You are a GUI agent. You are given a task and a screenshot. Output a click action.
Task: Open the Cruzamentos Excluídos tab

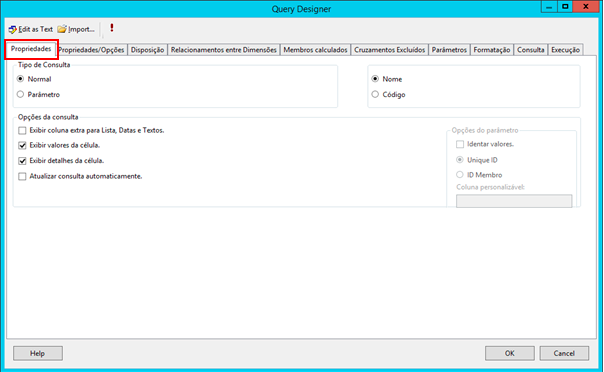pyautogui.click(x=389, y=50)
